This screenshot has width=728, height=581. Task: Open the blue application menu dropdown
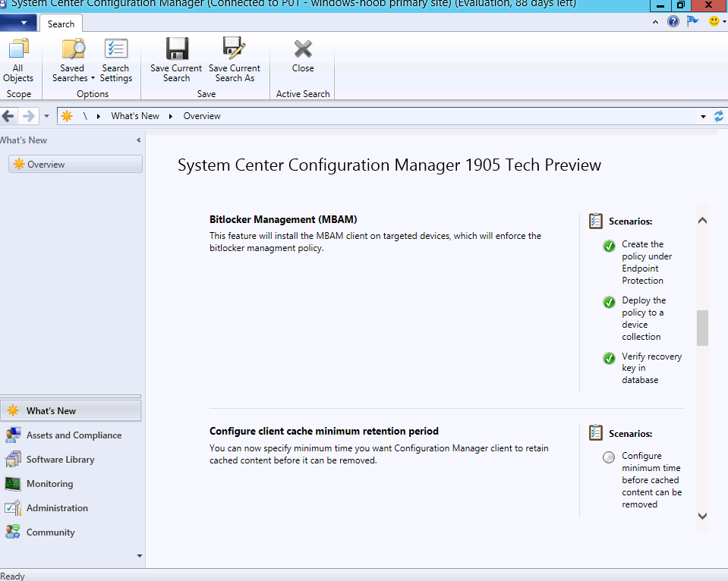pos(18,22)
